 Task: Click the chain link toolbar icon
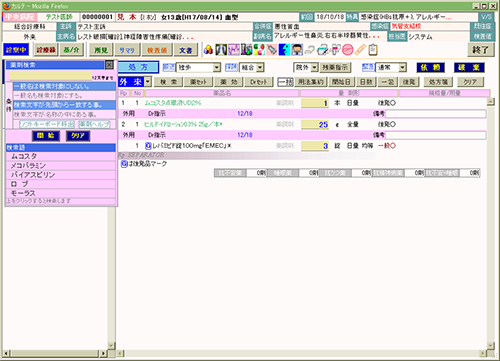click(310, 50)
